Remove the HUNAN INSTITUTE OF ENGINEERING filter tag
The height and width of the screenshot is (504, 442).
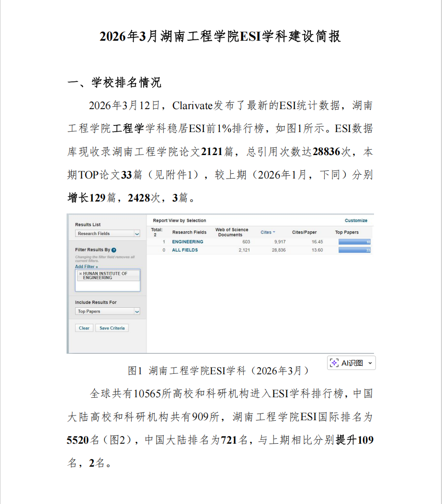[x=80, y=274]
